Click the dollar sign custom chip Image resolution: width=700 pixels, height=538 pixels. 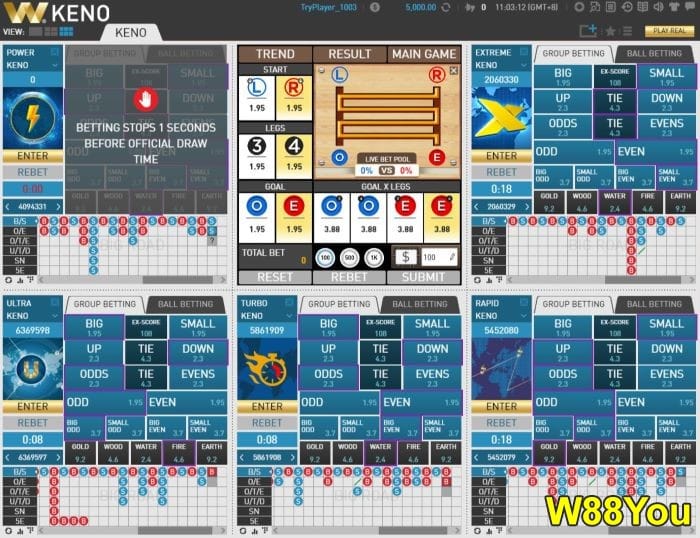click(405, 257)
